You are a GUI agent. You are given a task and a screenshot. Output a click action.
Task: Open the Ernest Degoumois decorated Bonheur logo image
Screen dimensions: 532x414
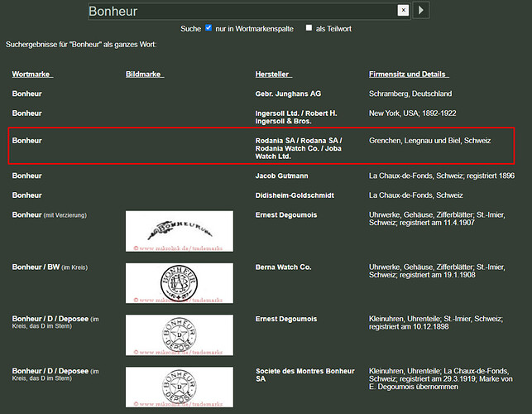180,231
